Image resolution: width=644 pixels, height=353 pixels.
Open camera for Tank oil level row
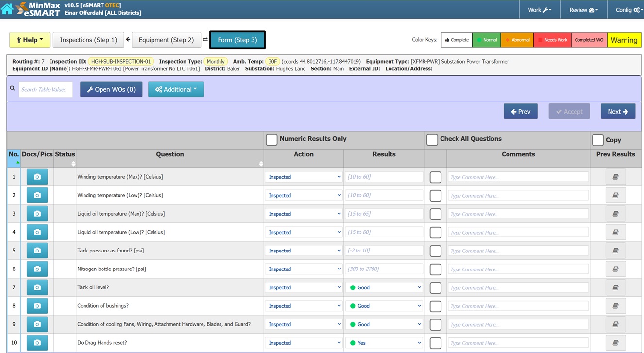[37, 287]
